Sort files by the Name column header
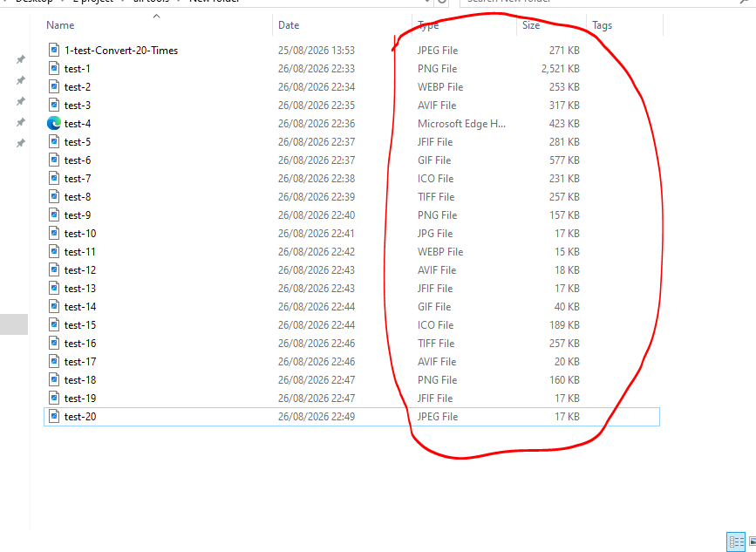 [x=60, y=25]
